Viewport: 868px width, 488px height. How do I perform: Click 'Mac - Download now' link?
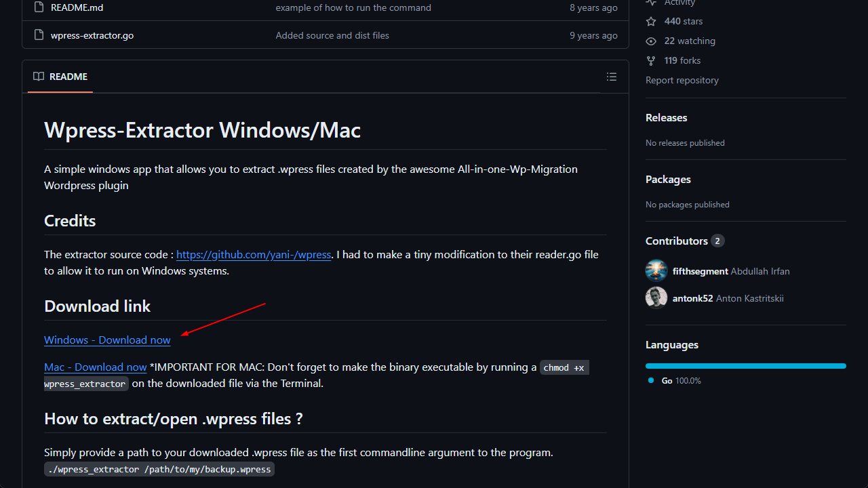[x=95, y=367]
